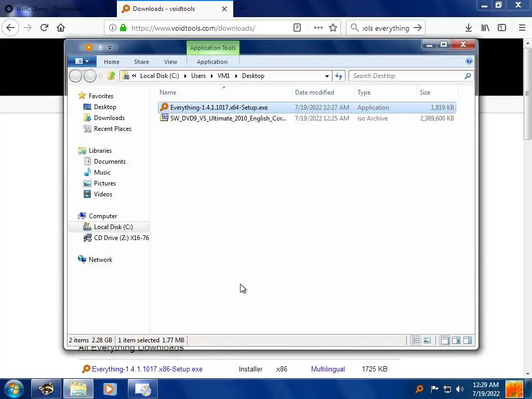Viewport: 532px width, 399px height.
Task: Toggle the preview pane layout button
Action: pyautogui.click(x=468, y=340)
